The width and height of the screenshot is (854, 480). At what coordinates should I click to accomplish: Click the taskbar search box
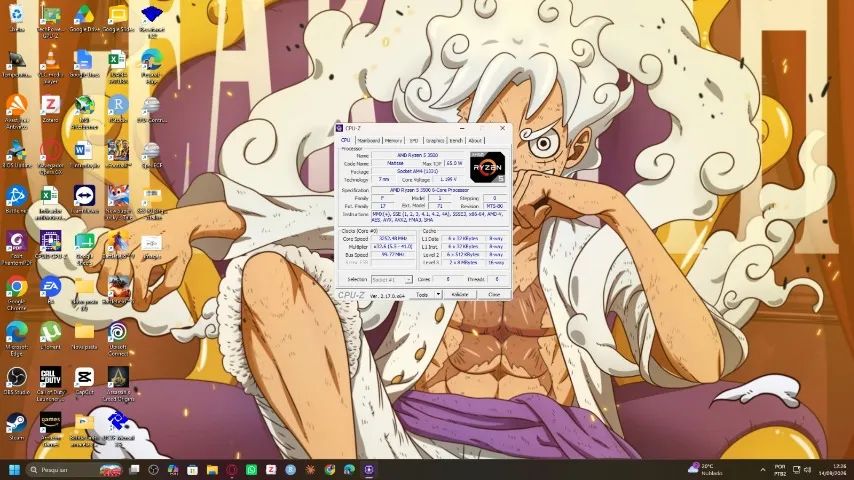click(x=75, y=470)
